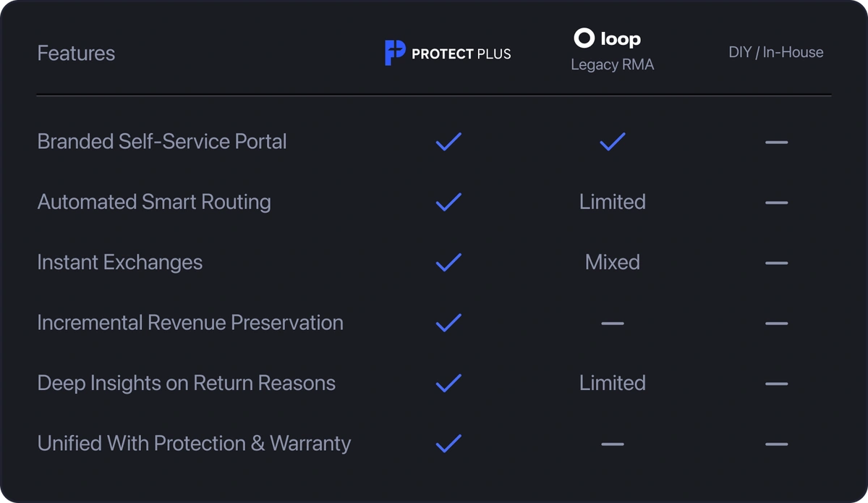Click the Protect Plus logo
The height and width of the screenshot is (503, 868).
click(448, 53)
